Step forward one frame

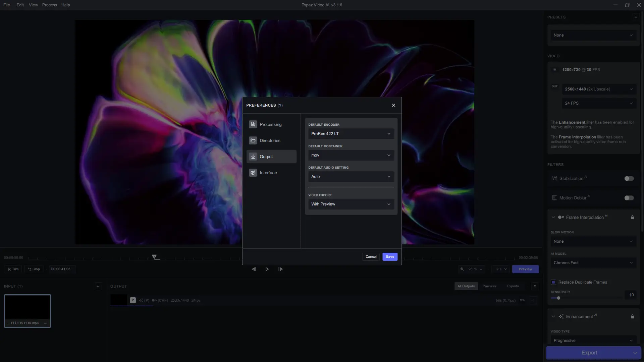[280, 269]
